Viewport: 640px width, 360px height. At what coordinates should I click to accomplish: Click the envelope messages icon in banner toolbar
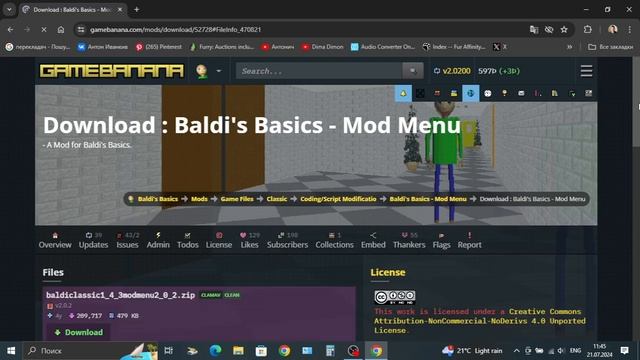click(521, 93)
